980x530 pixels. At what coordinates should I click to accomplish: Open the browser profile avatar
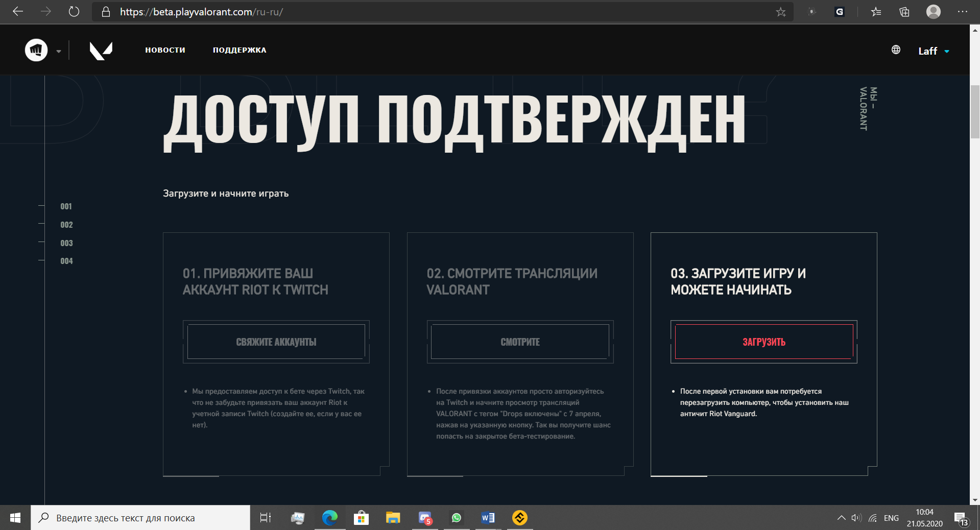[x=934, y=12]
